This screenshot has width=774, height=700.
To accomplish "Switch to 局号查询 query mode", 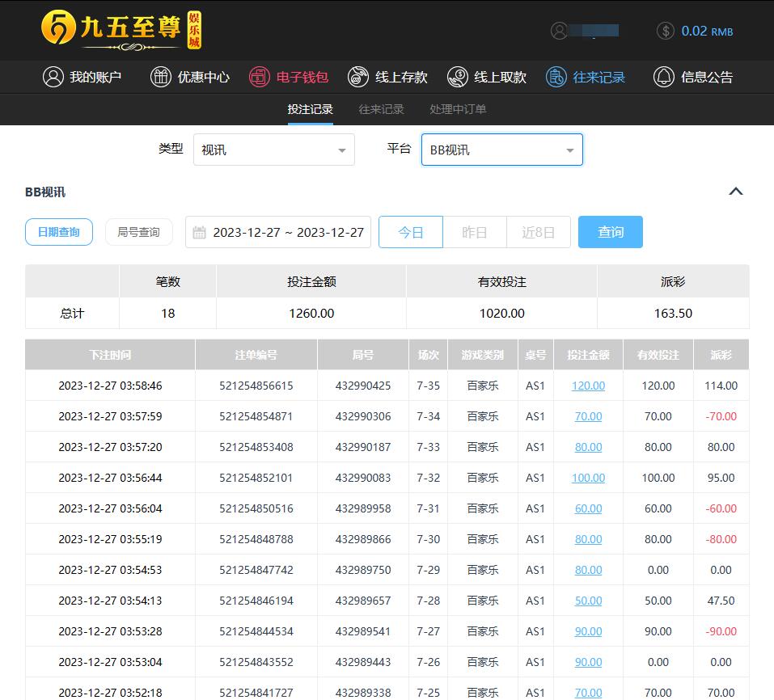I will [138, 232].
